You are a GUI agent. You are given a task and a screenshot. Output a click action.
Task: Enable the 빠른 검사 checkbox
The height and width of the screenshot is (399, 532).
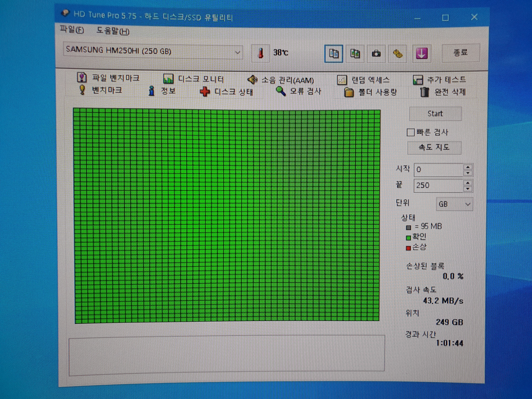click(x=410, y=132)
